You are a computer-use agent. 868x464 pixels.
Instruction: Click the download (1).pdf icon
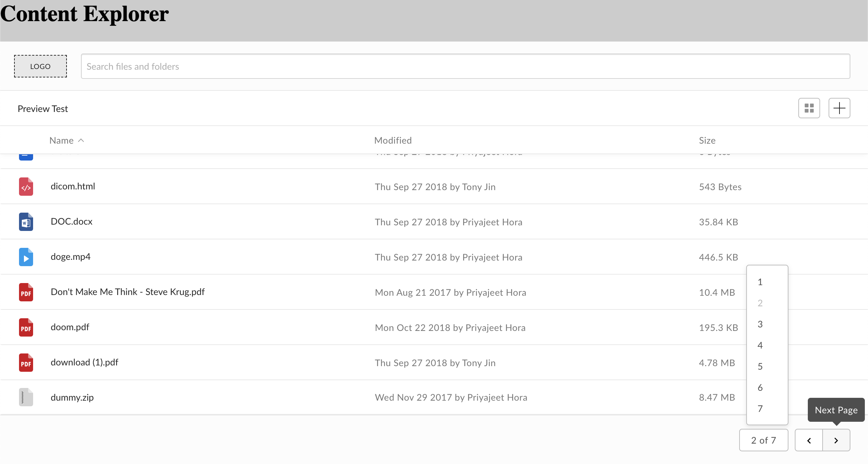tap(26, 363)
